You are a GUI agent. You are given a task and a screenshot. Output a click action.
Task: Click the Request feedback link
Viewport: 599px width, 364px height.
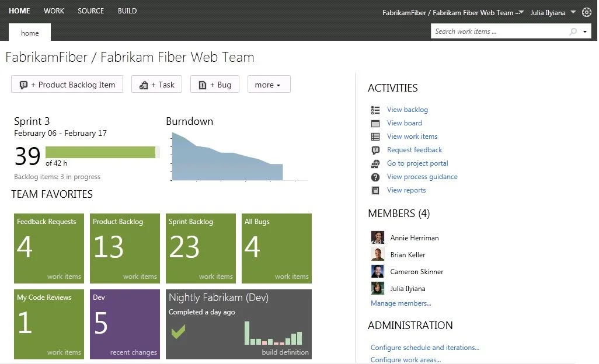pos(414,150)
